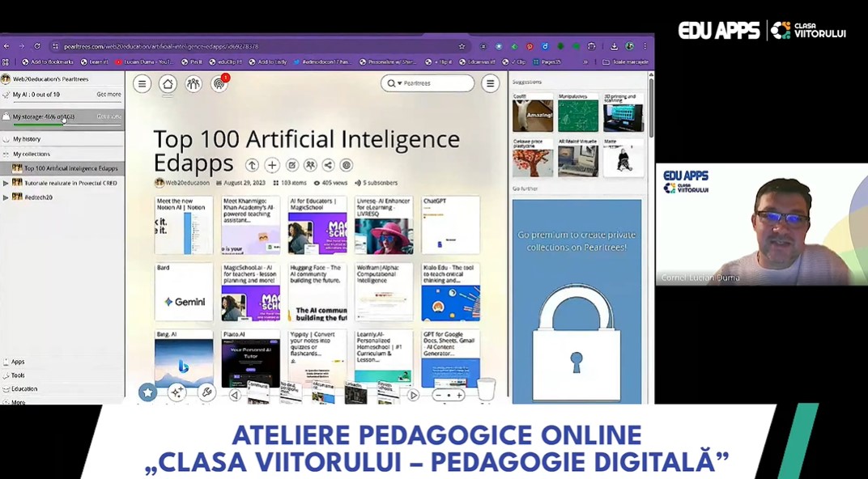Viewport: 868px width, 479px height.
Task: Select My collections in sidebar
Action: point(62,154)
